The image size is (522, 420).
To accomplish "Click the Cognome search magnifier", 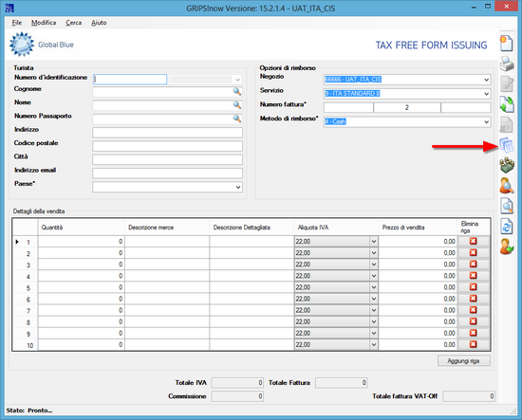I will click(x=236, y=91).
